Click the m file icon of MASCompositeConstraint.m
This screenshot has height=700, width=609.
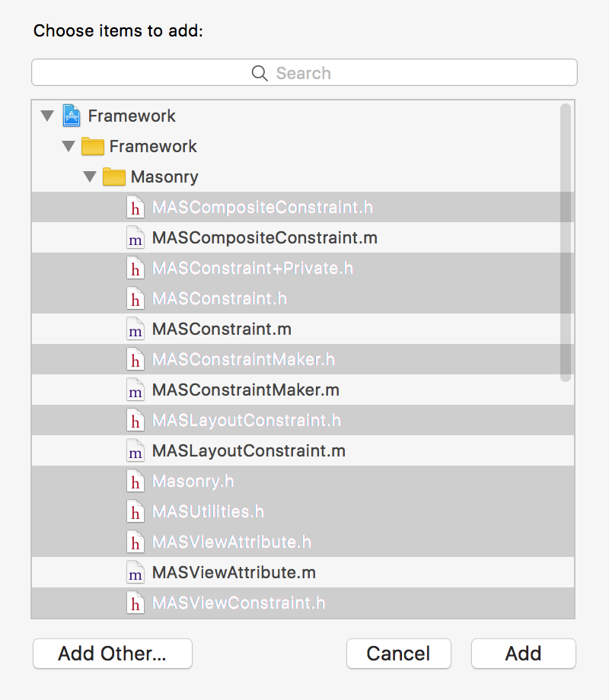coord(135,237)
